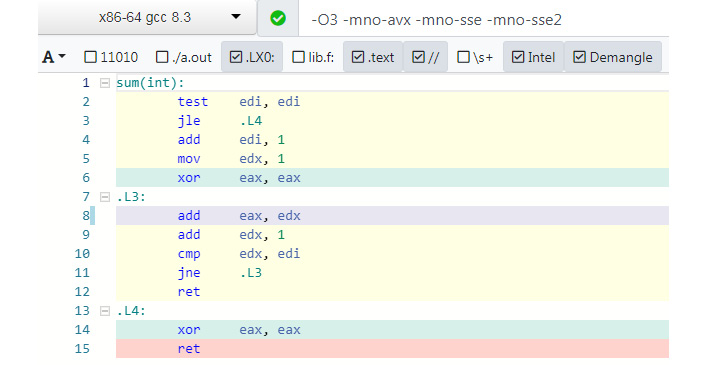Click the 'test edi, edi' instruction line
This screenshot has width=706, height=365.
coord(392,102)
